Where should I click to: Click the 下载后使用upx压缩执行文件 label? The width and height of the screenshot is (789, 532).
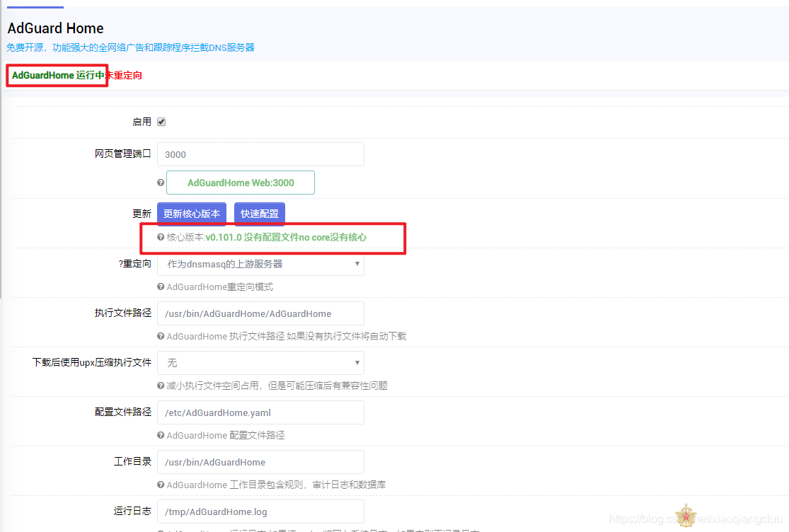[x=91, y=362]
